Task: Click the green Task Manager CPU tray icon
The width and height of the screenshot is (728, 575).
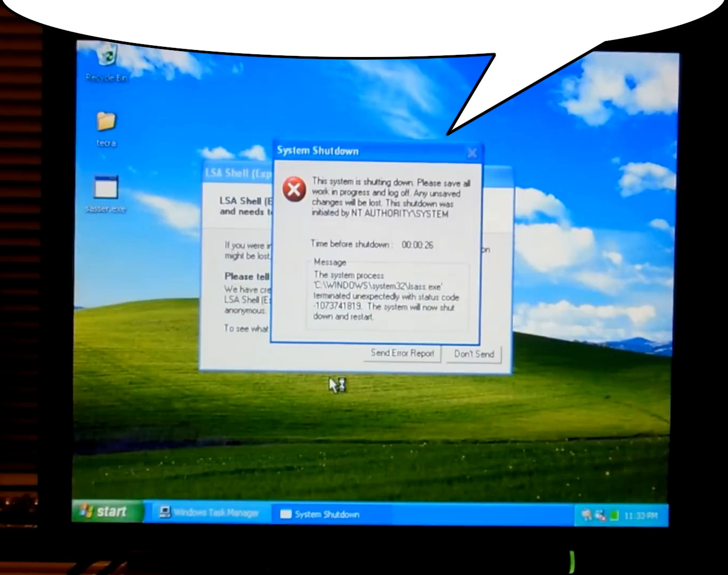Action: (x=613, y=515)
